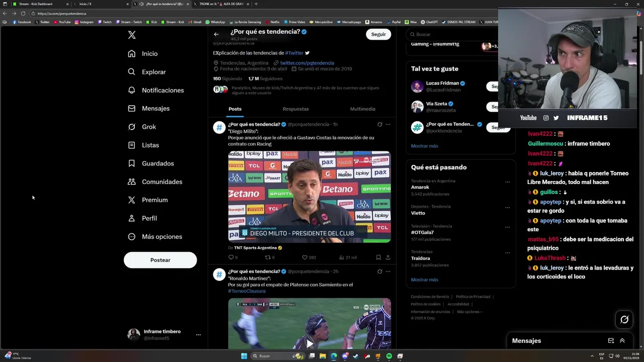Open the Netflix bookmark
The height and width of the screenshot is (362, 644).
(272, 22)
